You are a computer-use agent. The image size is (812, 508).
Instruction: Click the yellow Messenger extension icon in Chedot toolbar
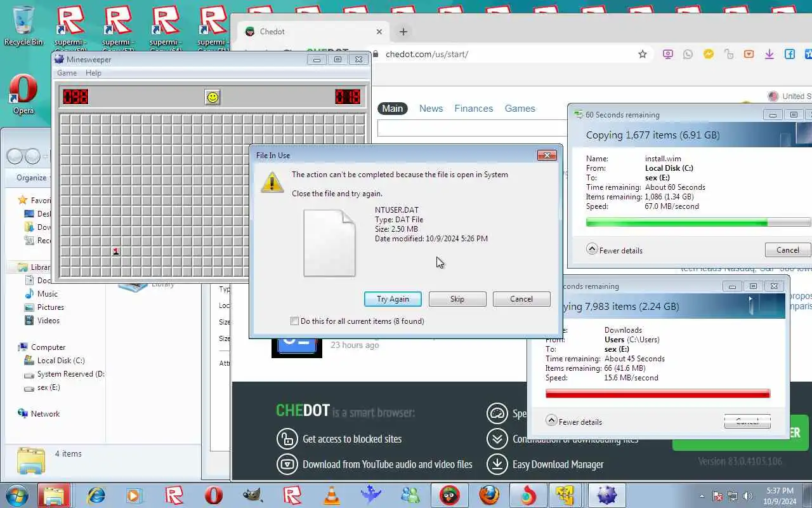tap(709, 54)
